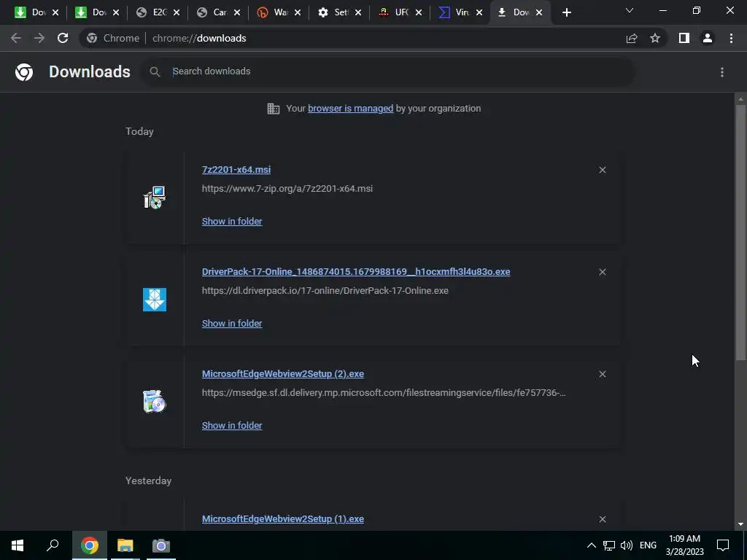Open the 7z2201-x64.msi file
747x560 pixels.
236,169
